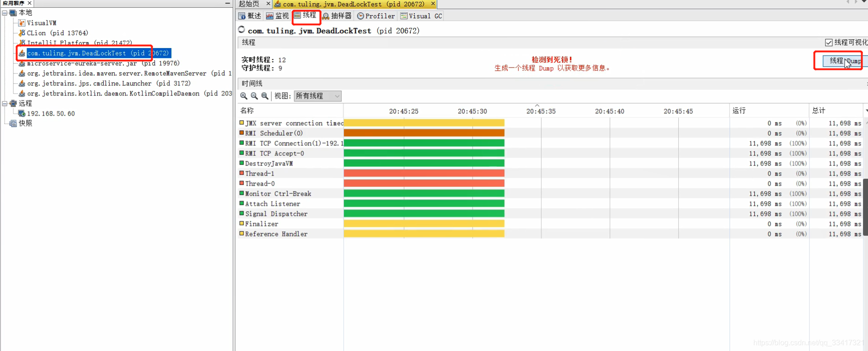868x351 pixels.
Task: Select the 线程 tab
Action: coord(305,16)
